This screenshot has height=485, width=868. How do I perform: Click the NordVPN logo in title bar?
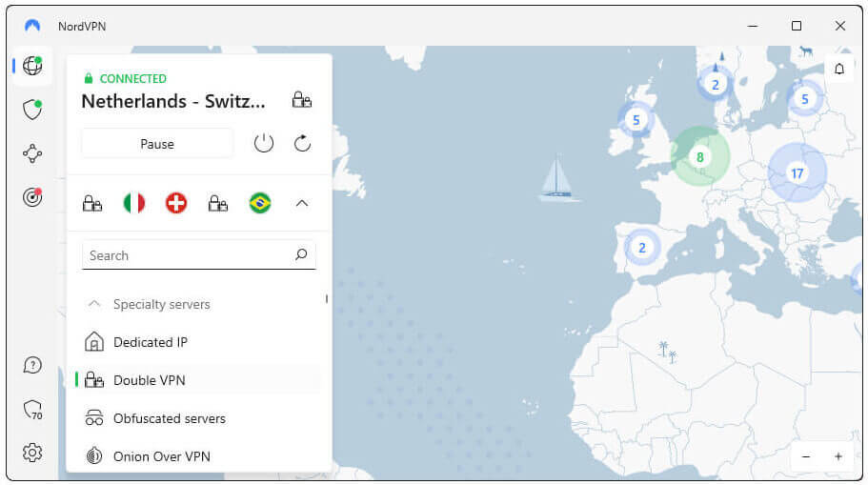[32, 26]
